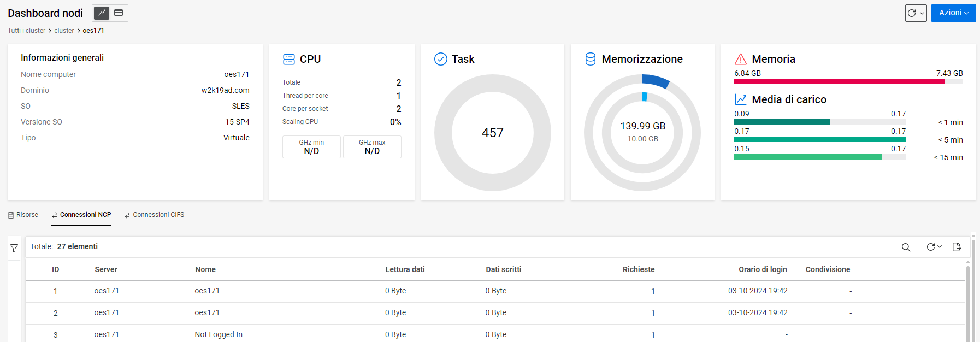Open the Azioni dropdown menu
This screenshot has width=980, height=342.
953,13
